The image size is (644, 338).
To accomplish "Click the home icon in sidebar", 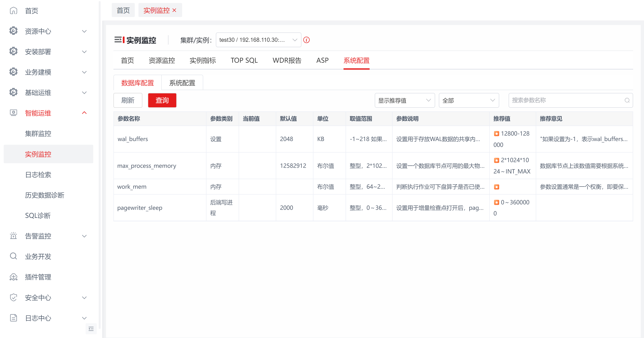I will click(x=13, y=10).
